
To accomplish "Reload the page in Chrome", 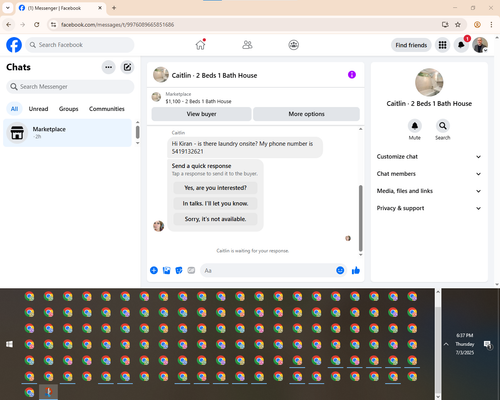I will (x=37, y=25).
